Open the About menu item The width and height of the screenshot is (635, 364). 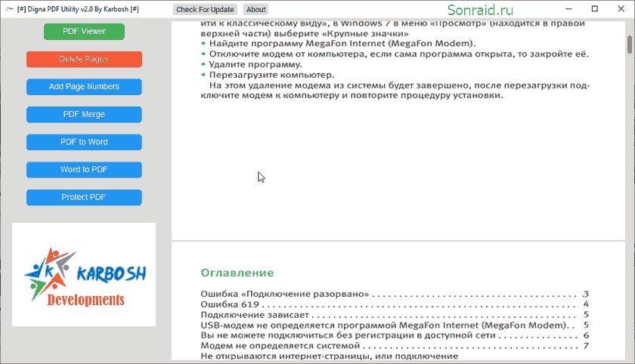click(x=256, y=9)
